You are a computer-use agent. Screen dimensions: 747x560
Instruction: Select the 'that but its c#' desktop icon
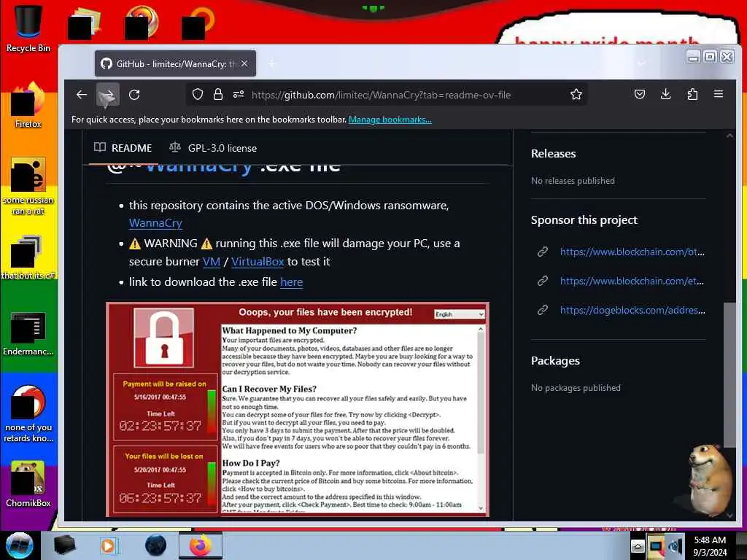[x=28, y=257]
